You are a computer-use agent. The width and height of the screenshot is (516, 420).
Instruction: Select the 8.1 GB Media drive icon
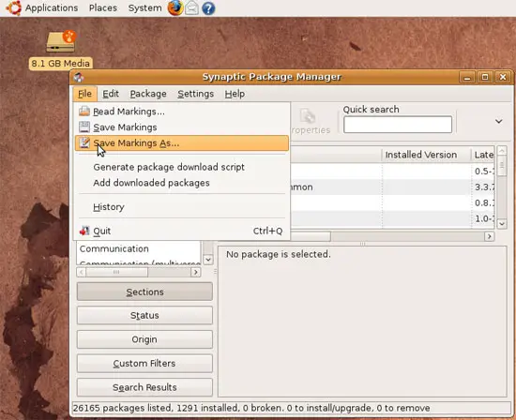pyautogui.click(x=61, y=41)
